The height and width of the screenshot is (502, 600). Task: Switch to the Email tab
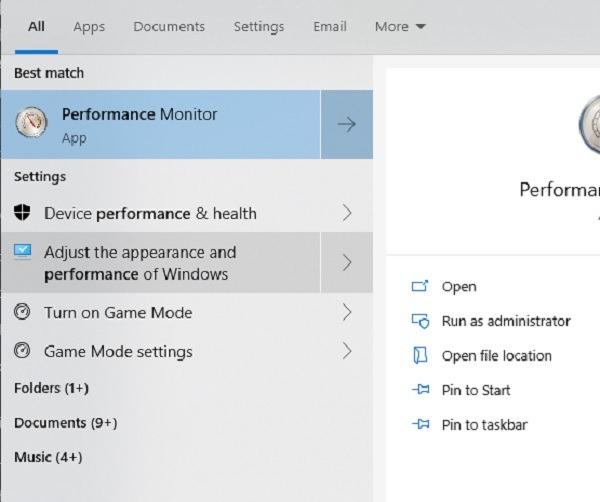[330, 26]
